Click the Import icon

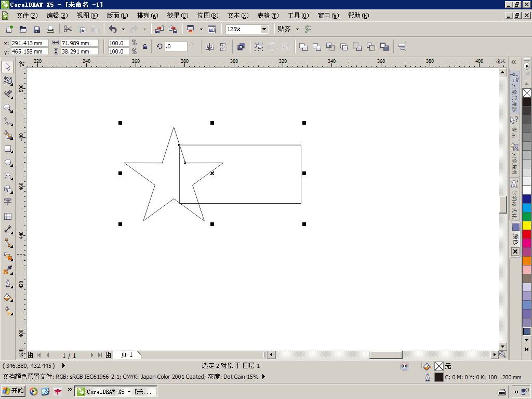(159, 29)
